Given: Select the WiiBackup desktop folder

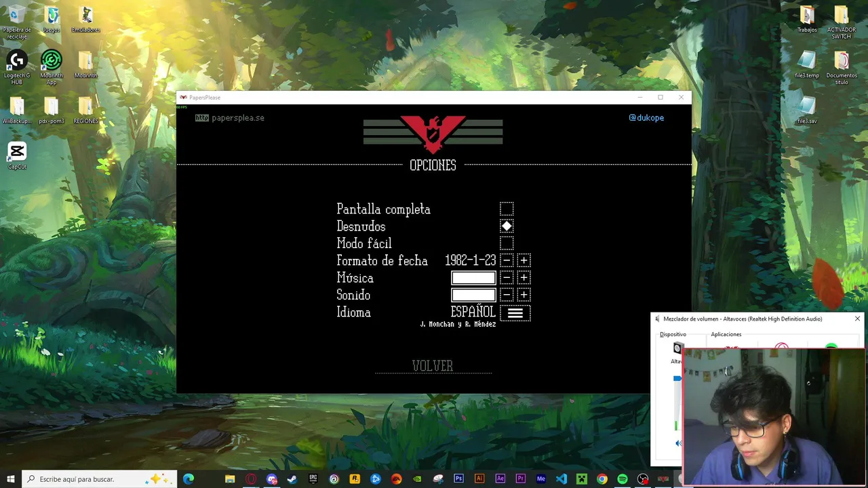Looking at the screenshot, I should click(x=16, y=110).
